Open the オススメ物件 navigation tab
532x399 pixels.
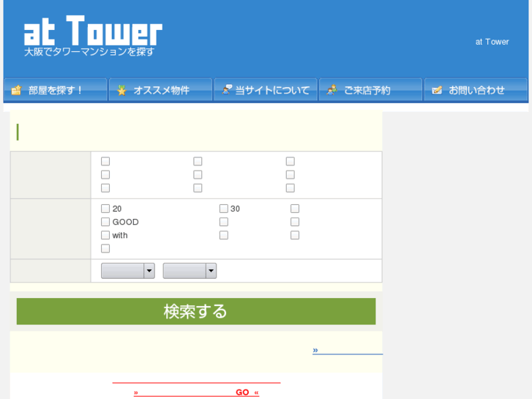point(160,89)
